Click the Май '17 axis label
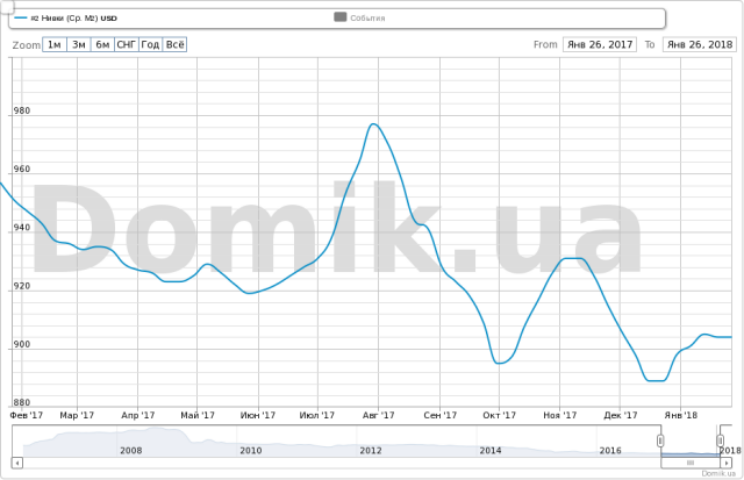Image resolution: width=744 pixels, height=480 pixels. click(197, 415)
